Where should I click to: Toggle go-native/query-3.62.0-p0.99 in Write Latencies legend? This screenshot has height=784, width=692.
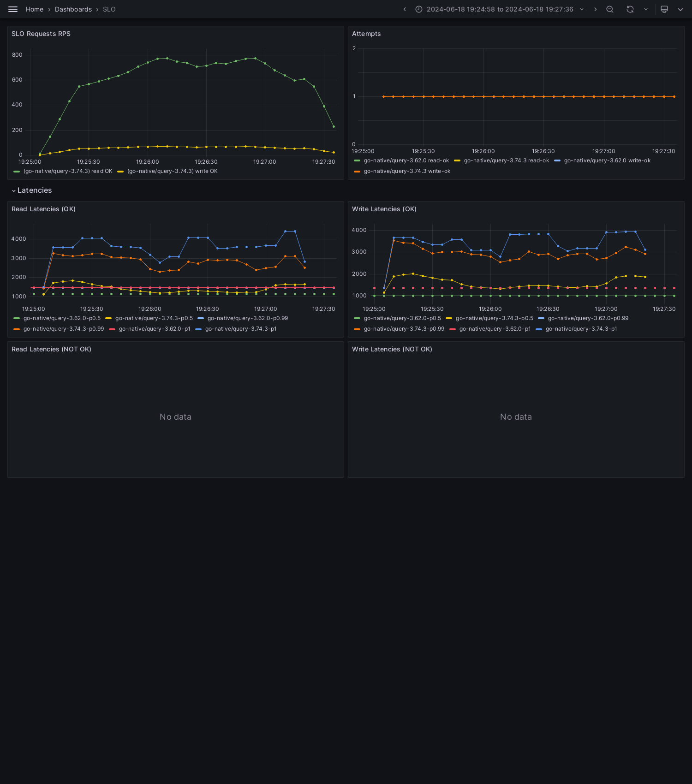[588, 318]
